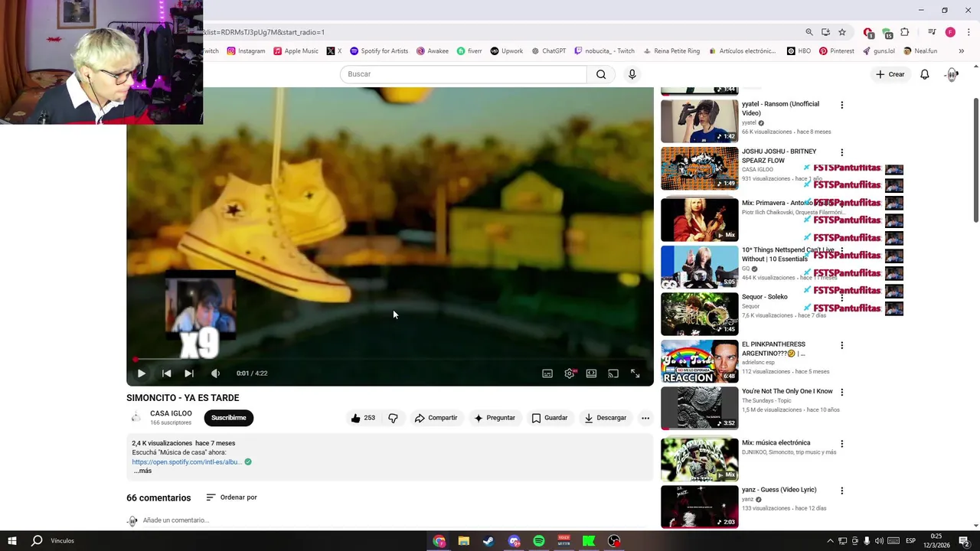Open yyatel - Ransom video thumbnail
980x551 pixels.
pos(700,121)
